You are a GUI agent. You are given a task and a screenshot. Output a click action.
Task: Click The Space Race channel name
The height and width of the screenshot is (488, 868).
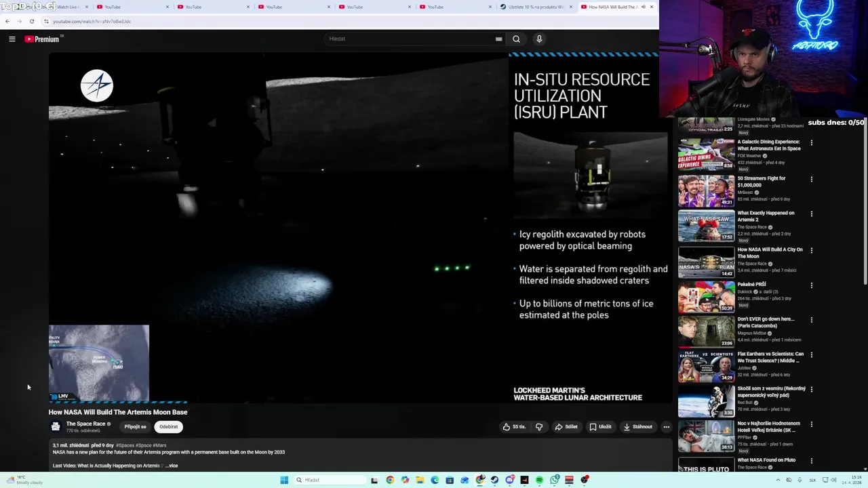[x=85, y=424]
